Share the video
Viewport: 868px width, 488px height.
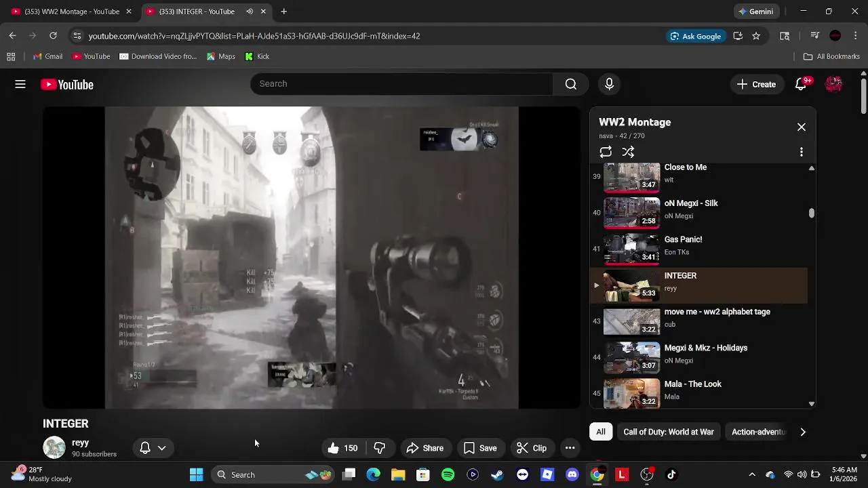tap(425, 448)
